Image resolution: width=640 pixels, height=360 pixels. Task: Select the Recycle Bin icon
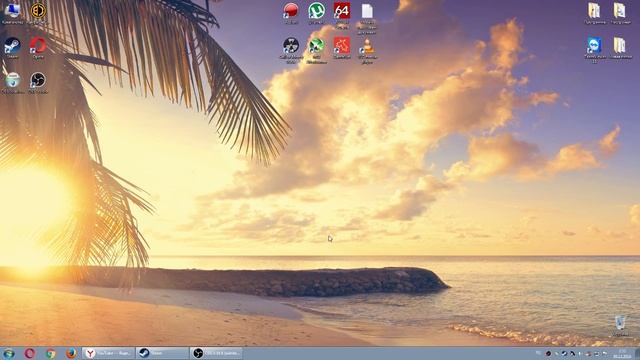coord(620,326)
